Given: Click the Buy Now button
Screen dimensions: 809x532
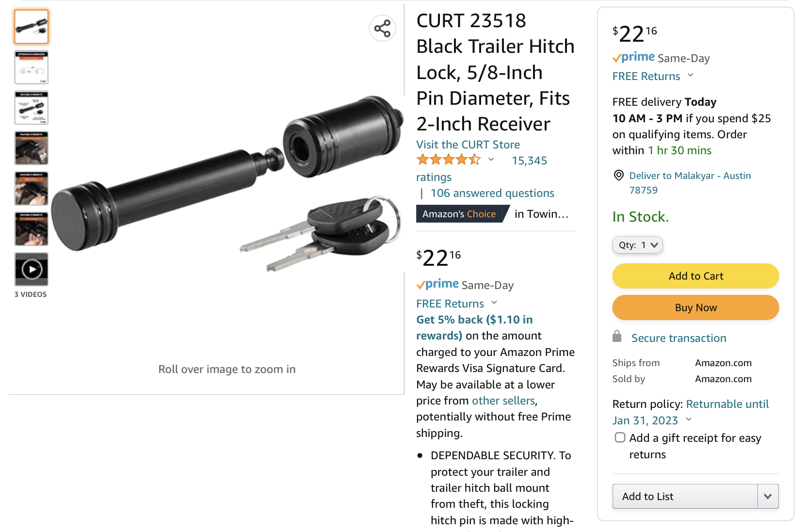Looking at the screenshot, I should [x=696, y=307].
